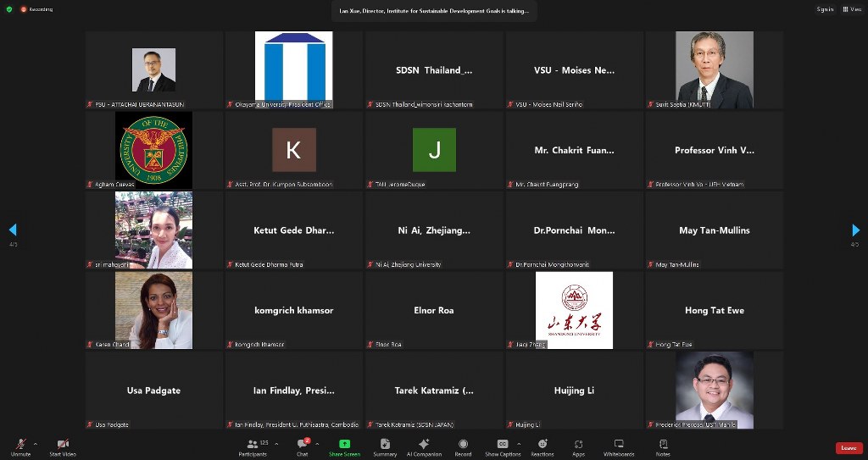This screenshot has height=460, width=868.
Task: Leave the meeting with the red button
Action: coord(849,448)
